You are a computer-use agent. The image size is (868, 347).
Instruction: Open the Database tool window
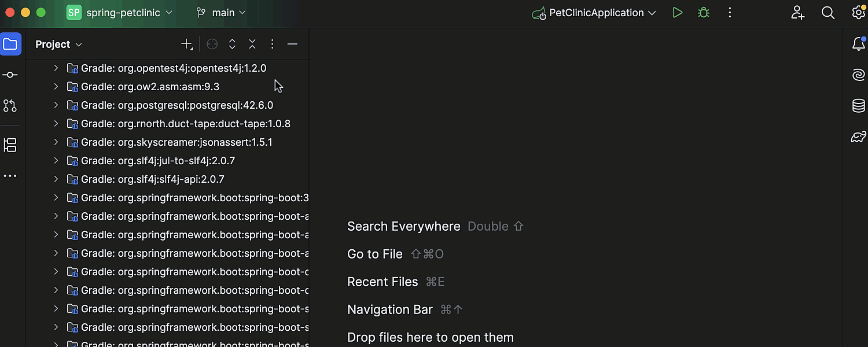[x=859, y=106]
